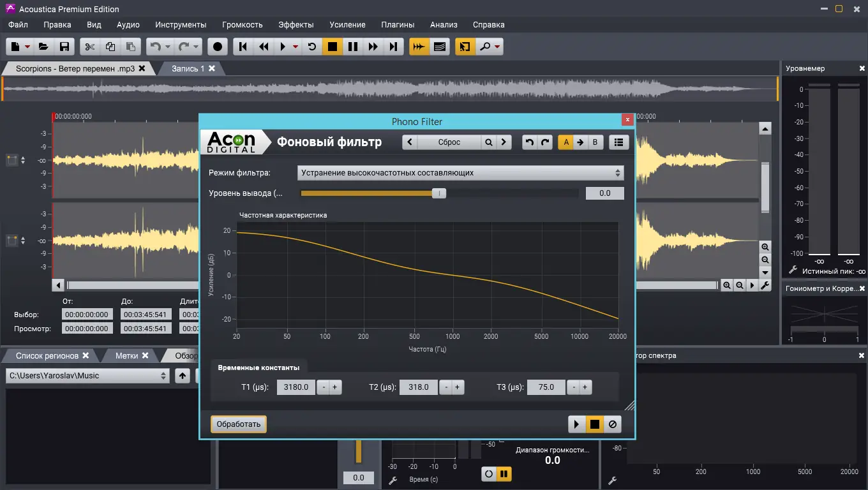Select the Метки panel tab
The width and height of the screenshot is (868, 490).
point(127,355)
